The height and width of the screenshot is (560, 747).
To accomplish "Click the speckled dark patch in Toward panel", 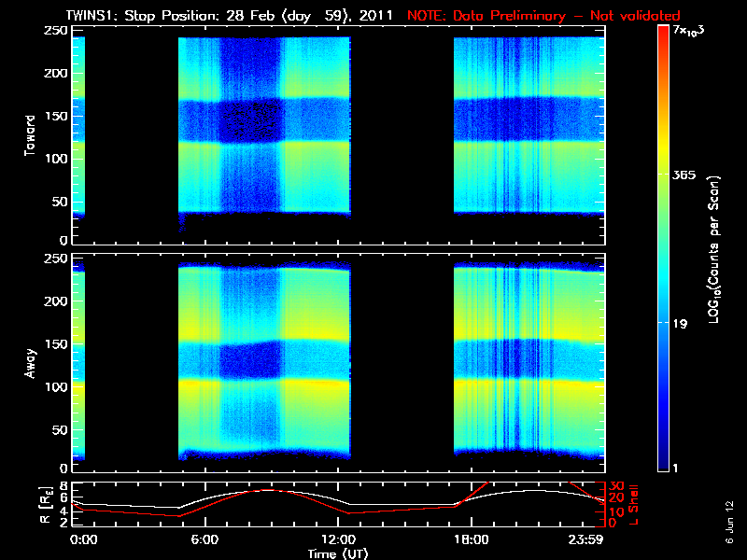I will [249, 121].
